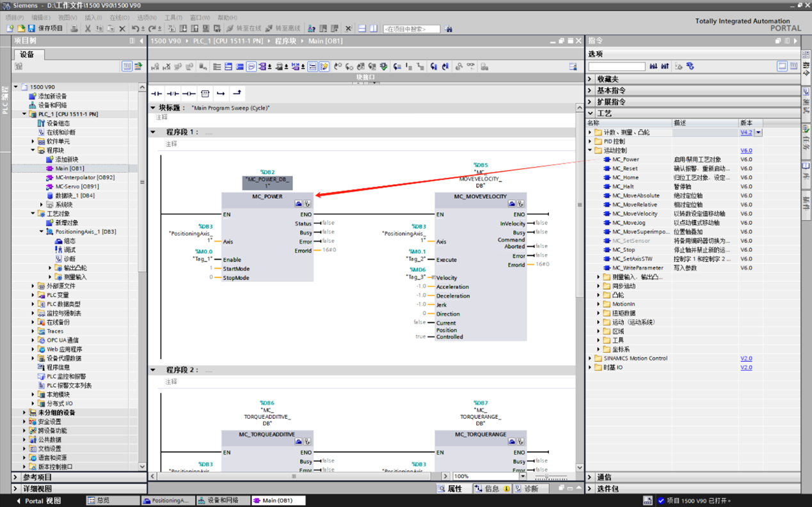This screenshot has height=507, width=812.
Task: Expand the 基本指令 basic instructions section
Action: 591,91
